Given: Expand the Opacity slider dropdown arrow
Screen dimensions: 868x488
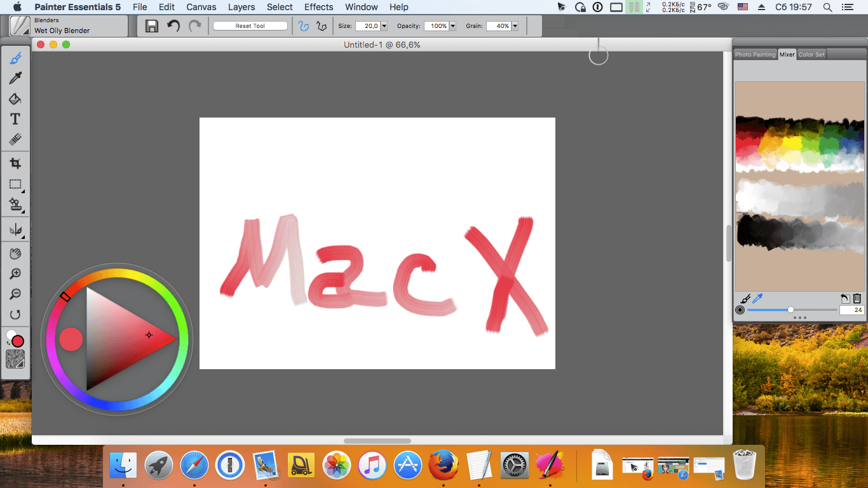Looking at the screenshot, I should (452, 26).
